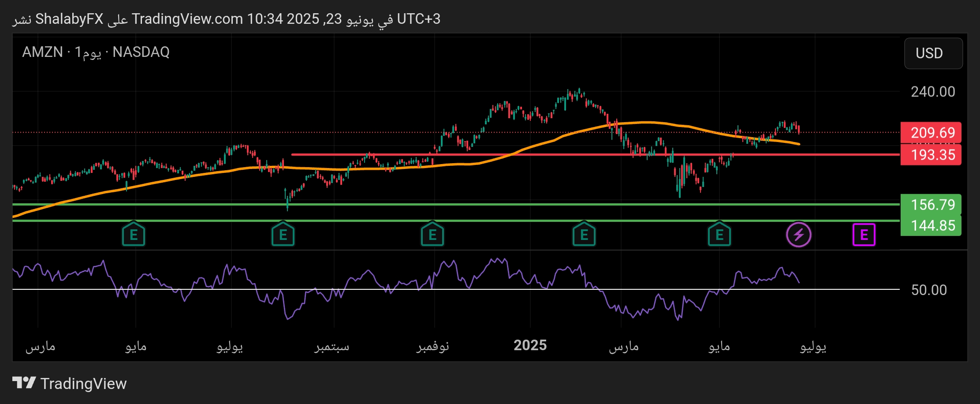The image size is (980, 404).
Task: Click the UTC+3 timezone text
Action: (x=418, y=19)
